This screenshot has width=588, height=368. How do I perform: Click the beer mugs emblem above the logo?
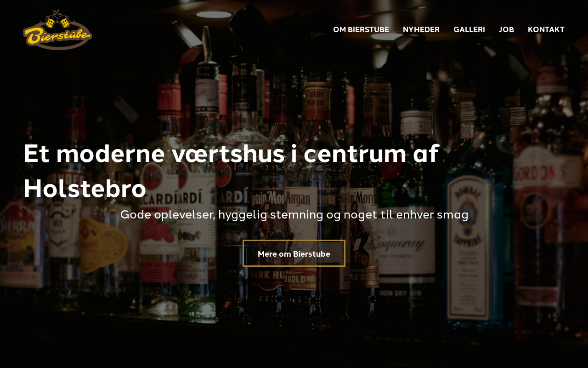tap(58, 19)
